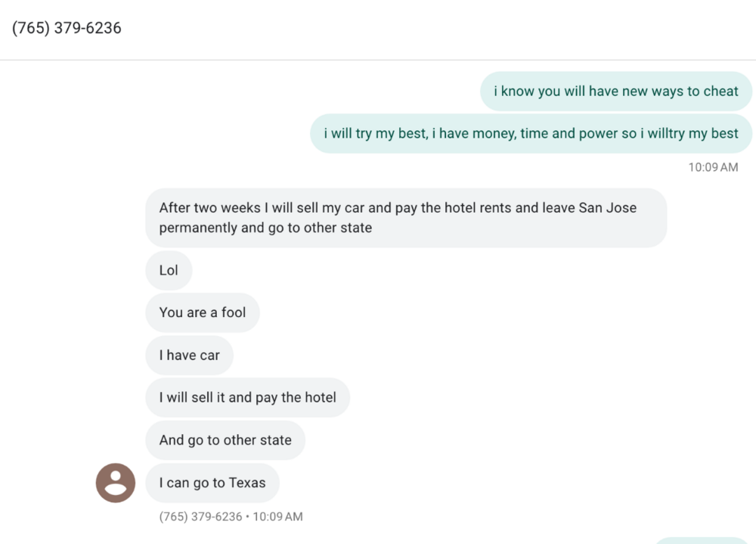The width and height of the screenshot is (756, 544).
Task: Select the 'You are a fool' message
Action: [202, 312]
